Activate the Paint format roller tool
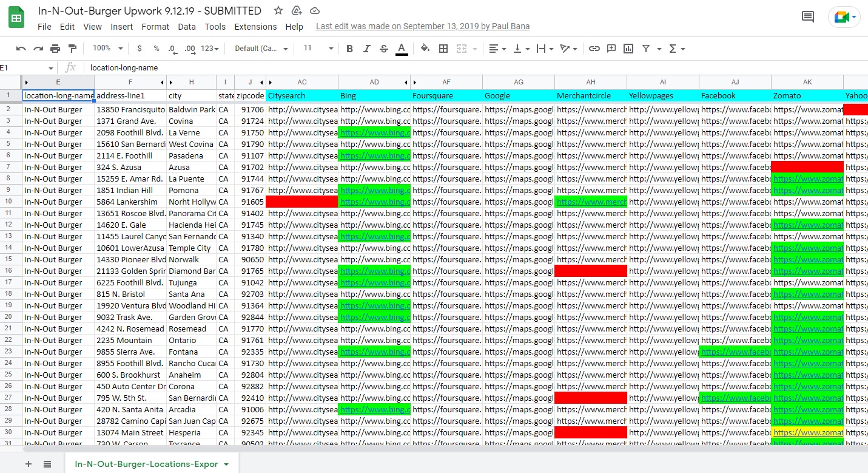The height and width of the screenshot is (473, 868). coord(73,49)
